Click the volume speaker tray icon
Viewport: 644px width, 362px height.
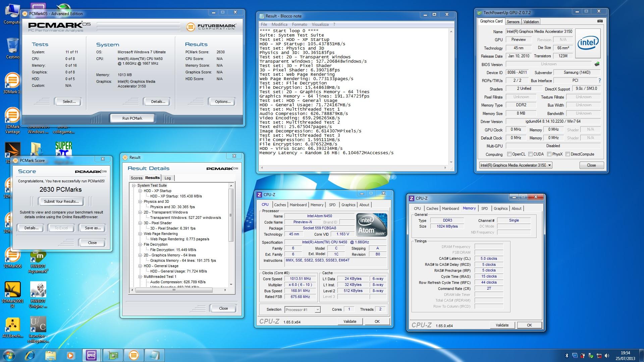[x=607, y=356]
